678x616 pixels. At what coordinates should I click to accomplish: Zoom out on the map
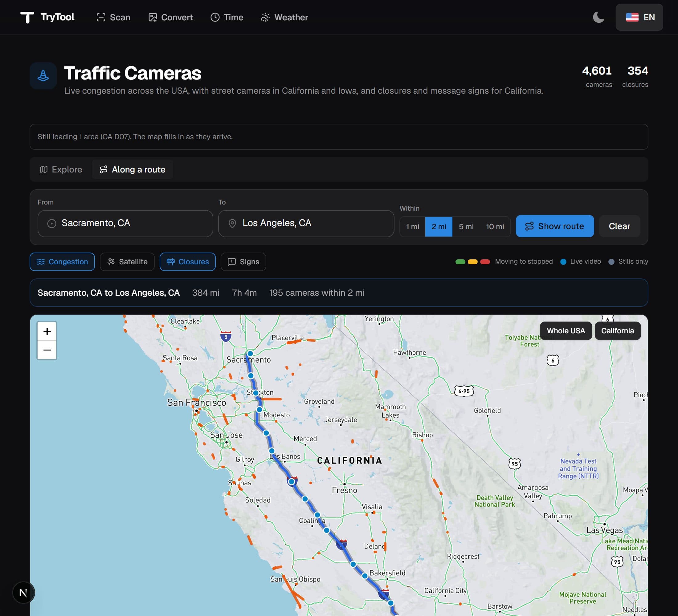click(x=47, y=350)
